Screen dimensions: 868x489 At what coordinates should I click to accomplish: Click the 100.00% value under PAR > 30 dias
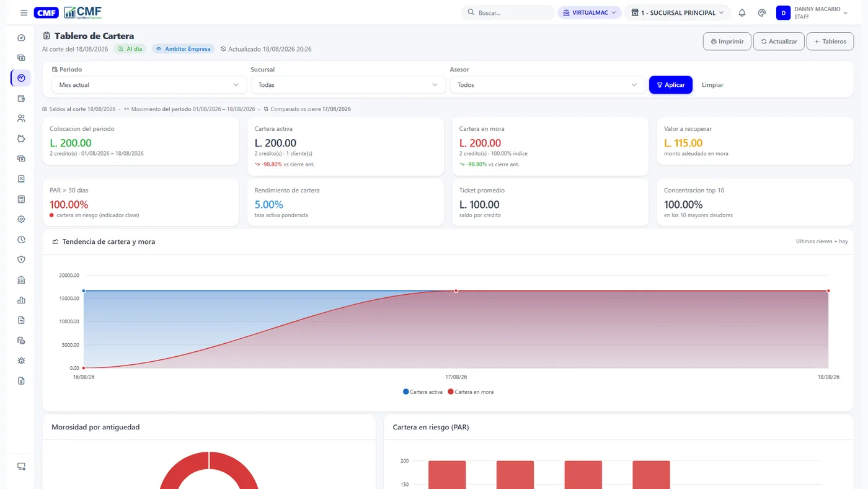tap(69, 205)
